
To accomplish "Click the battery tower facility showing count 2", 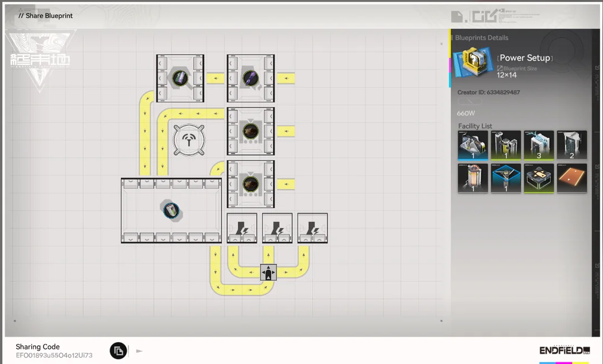I will [x=572, y=145].
